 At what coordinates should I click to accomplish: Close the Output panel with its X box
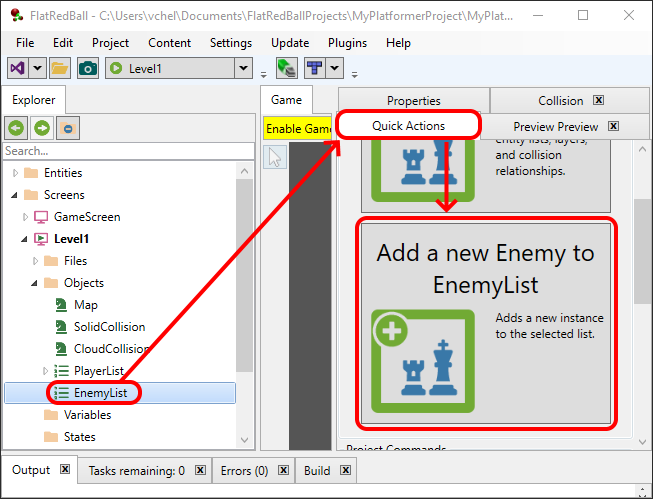pyautogui.click(x=64, y=470)
